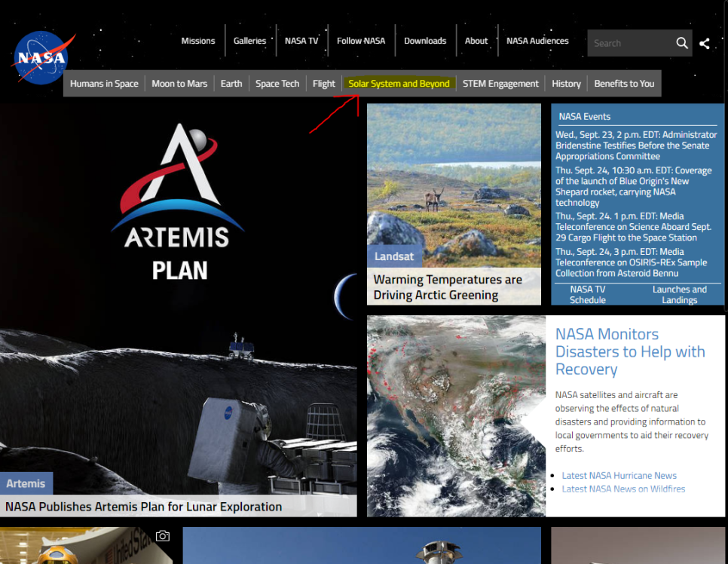
Task: Open Latest NASA News on Wildfires
Action: click(x=623, y=489)
